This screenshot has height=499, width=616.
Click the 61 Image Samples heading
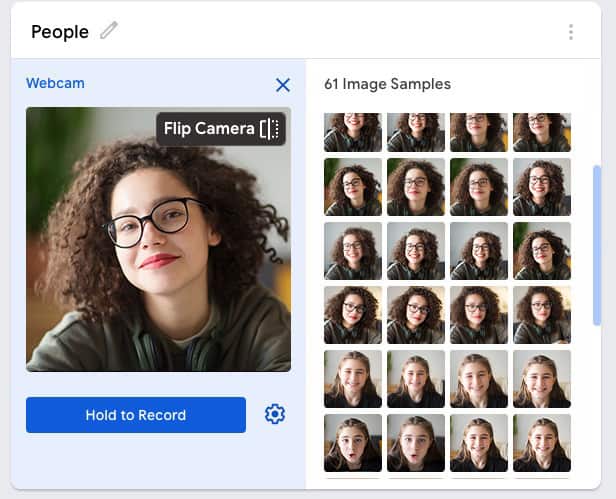click(387, 84)
